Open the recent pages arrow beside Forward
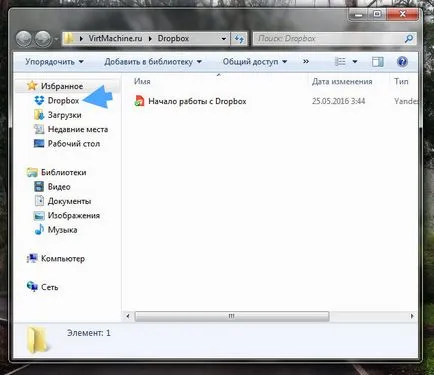Screen dimensions: 434x375 coord(56,39)
